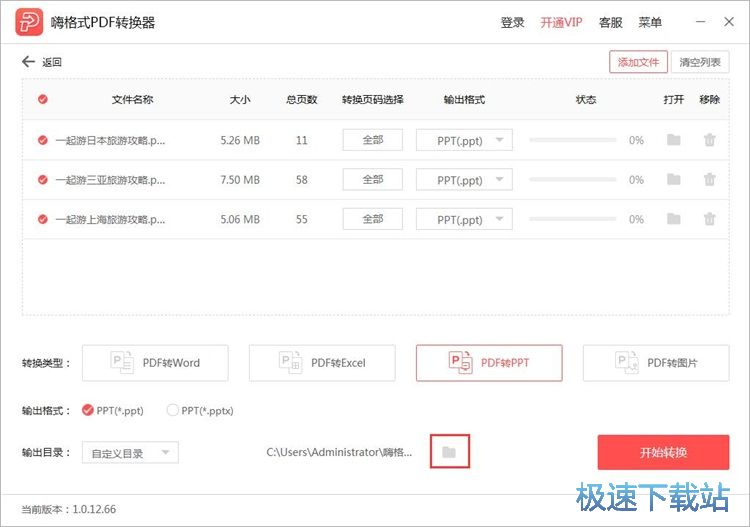Minimize the converter window
Screen dimensions: 750x527
coord(701,22)
